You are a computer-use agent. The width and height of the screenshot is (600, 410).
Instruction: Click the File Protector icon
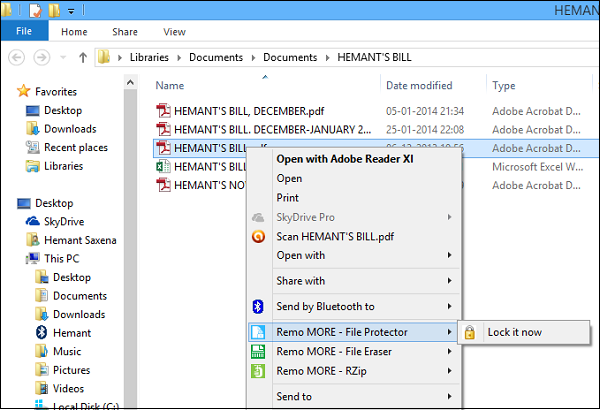click(x=258, y=332)
